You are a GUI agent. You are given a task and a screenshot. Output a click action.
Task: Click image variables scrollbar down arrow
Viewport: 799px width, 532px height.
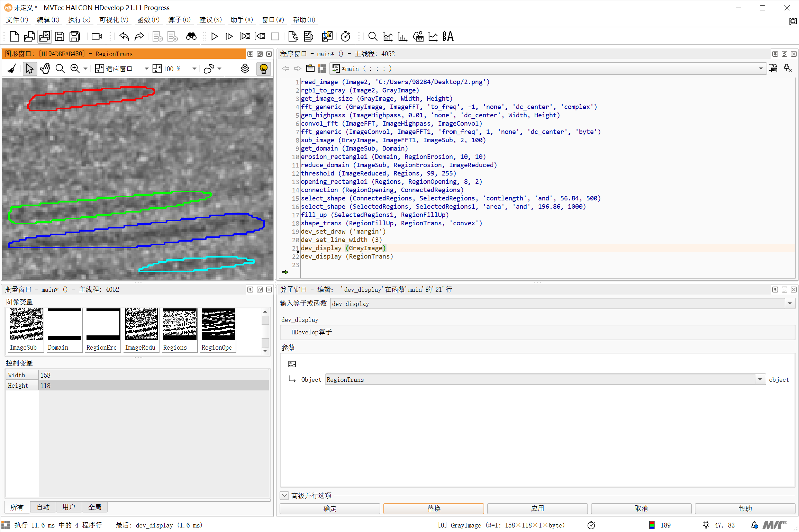(265, 351)
